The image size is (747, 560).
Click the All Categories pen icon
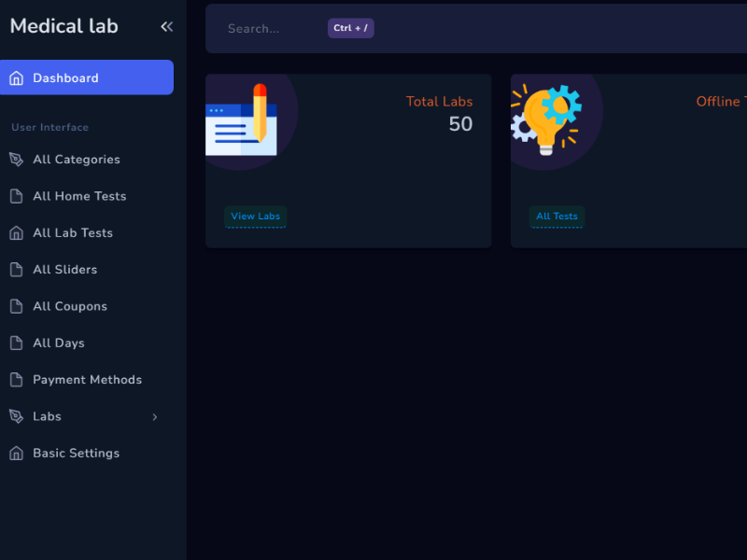[16, 160]
